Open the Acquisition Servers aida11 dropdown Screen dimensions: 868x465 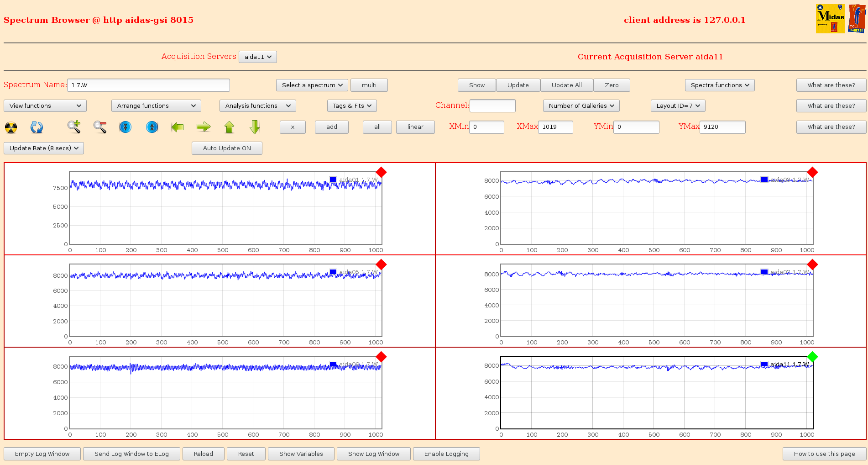258,57
